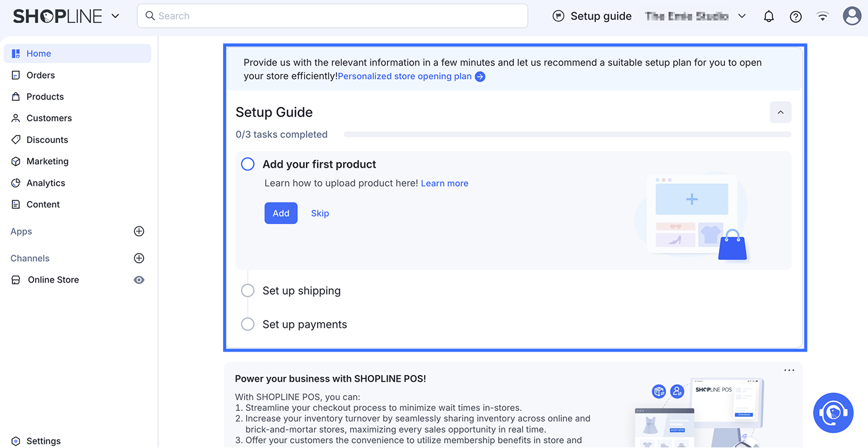Expand the store name dropdown

(x=742, y=16)
